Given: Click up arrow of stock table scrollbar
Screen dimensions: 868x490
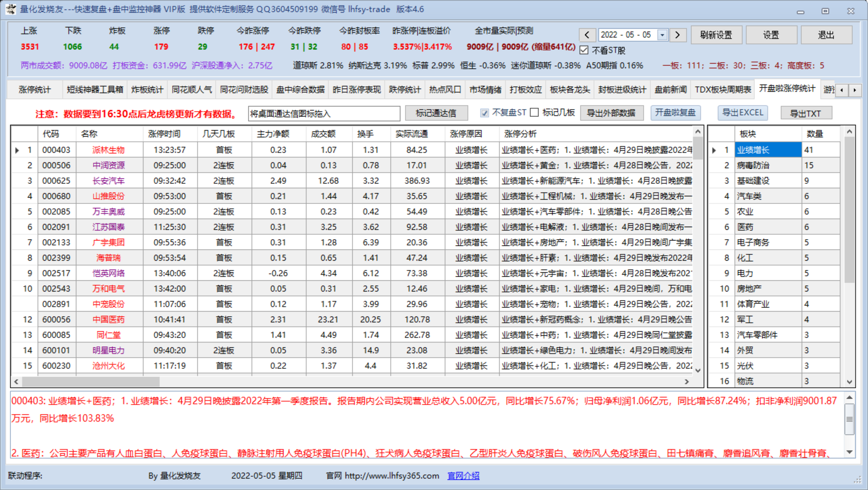Looking at the screenshot, I should 698,132.
